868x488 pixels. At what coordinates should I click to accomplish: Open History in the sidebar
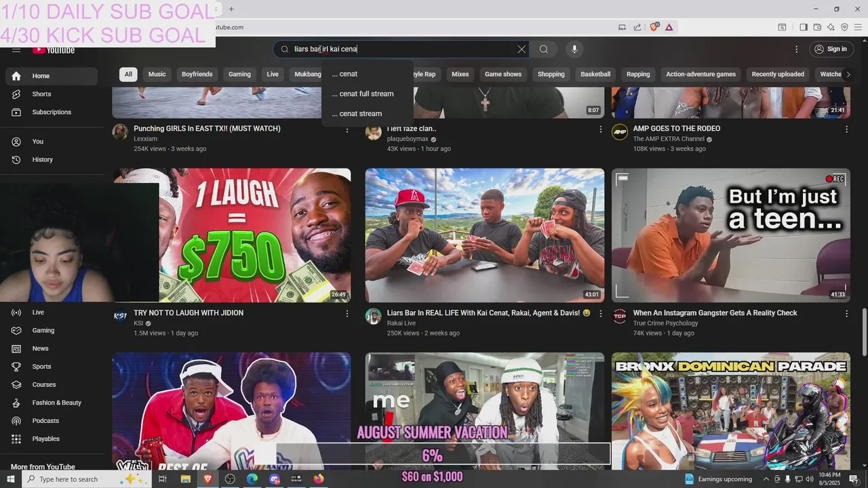pos(52,159)
